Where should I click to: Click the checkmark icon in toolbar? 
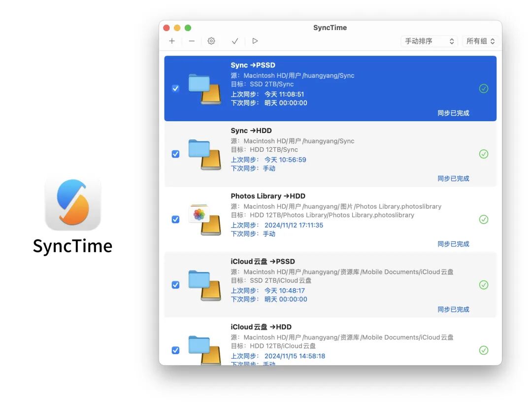coord(235,41)
